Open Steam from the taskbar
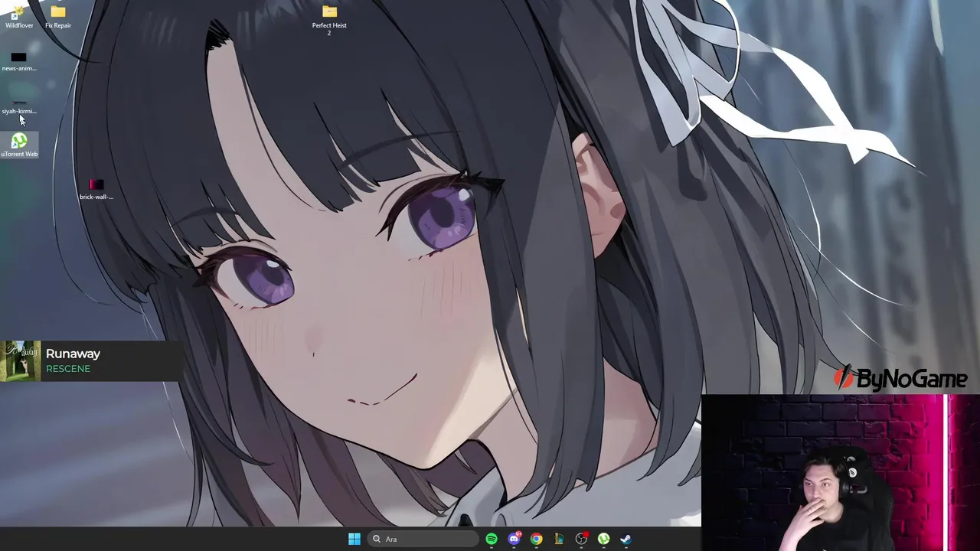 click(x=626, y=539)
